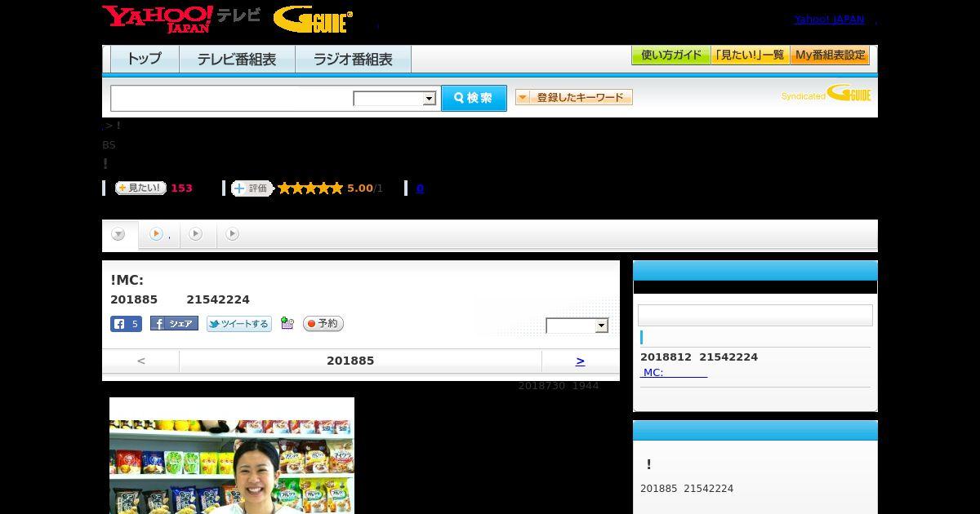Open the program photo of smiling woman
The width and height of the screenshot is (980, 514).
pos(232,455)
